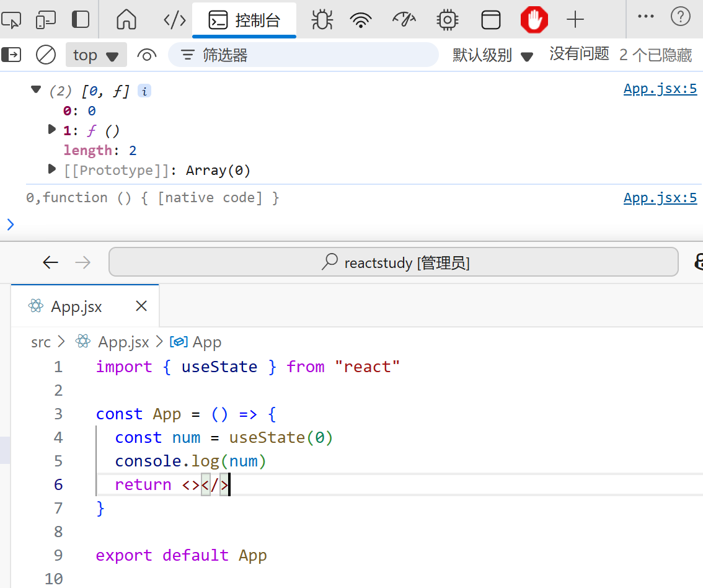Create a live expression eye icon
Screen dimensions: 703x588
[x=146, y=55]
